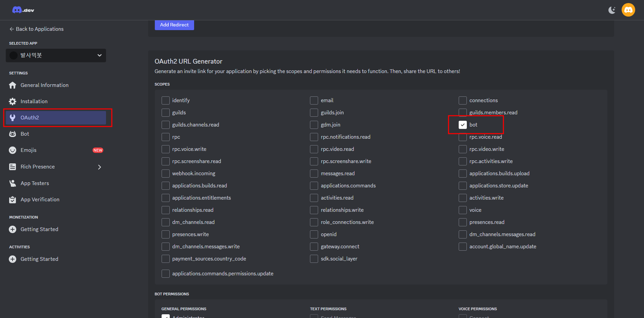Click the selected app avatar circle
Image resolution: width=644 pixels, height=318 pixels.
click(14, 55)
